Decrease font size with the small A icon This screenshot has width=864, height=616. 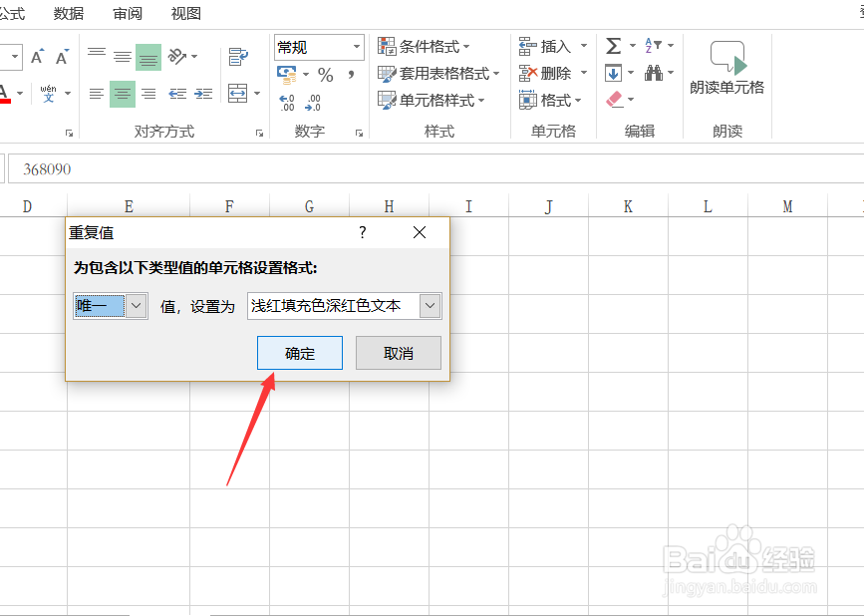pos(62,57)
